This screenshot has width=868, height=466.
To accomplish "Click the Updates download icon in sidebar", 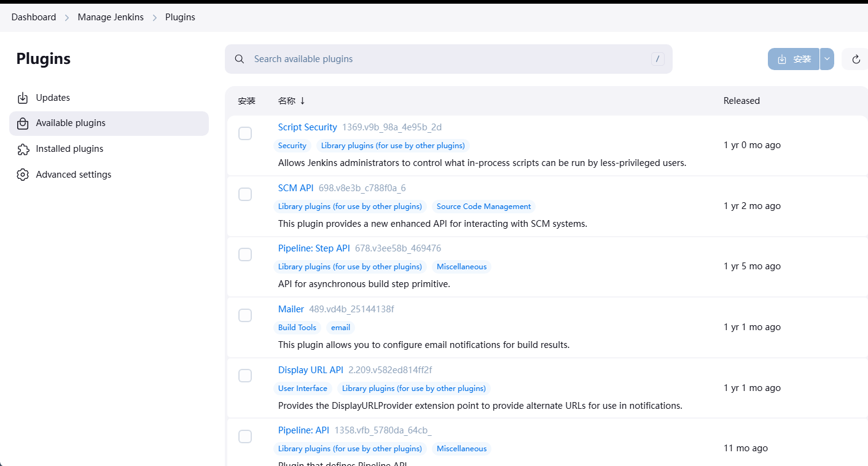I will click(x=23, y=98).
